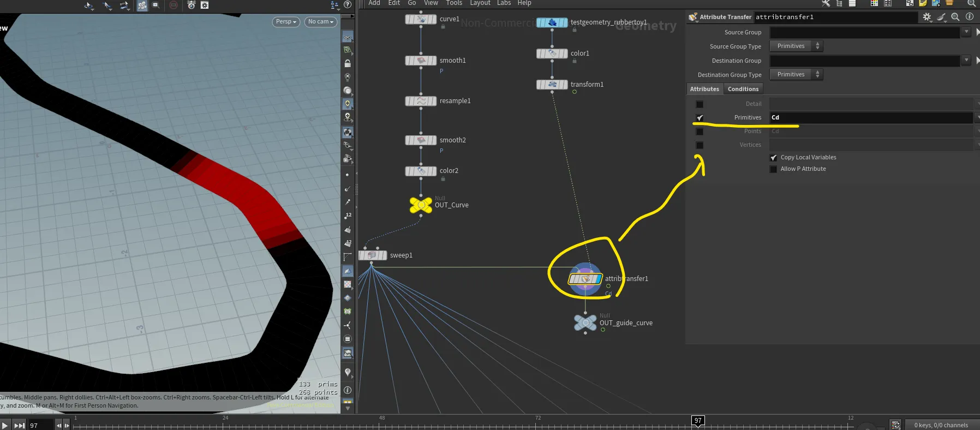Image resolution: width=980 pixels, height=430 pixels.
Task: Click the yellow sticky note icon in network toolbar
Action: pyautogui.click(x=922, y=3)
